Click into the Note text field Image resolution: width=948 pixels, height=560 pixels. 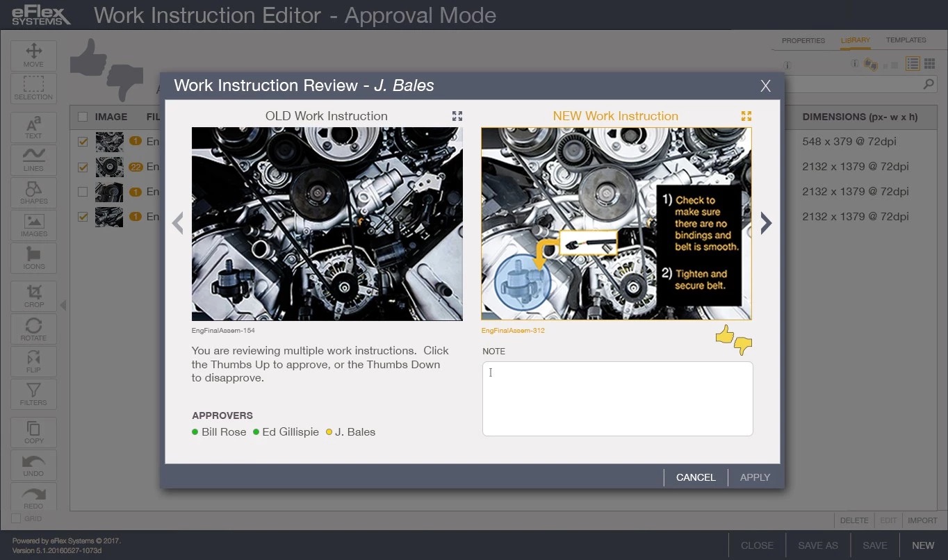coord(617,399)
